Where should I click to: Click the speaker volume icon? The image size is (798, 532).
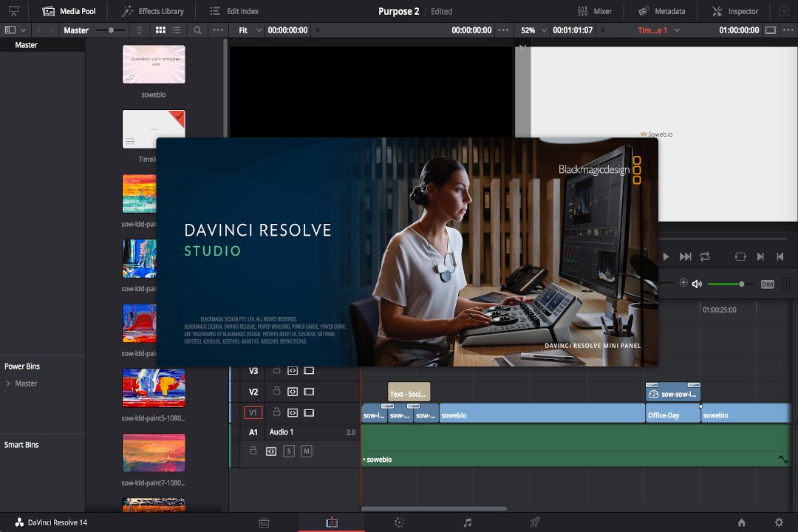click(x=697, y=284)
